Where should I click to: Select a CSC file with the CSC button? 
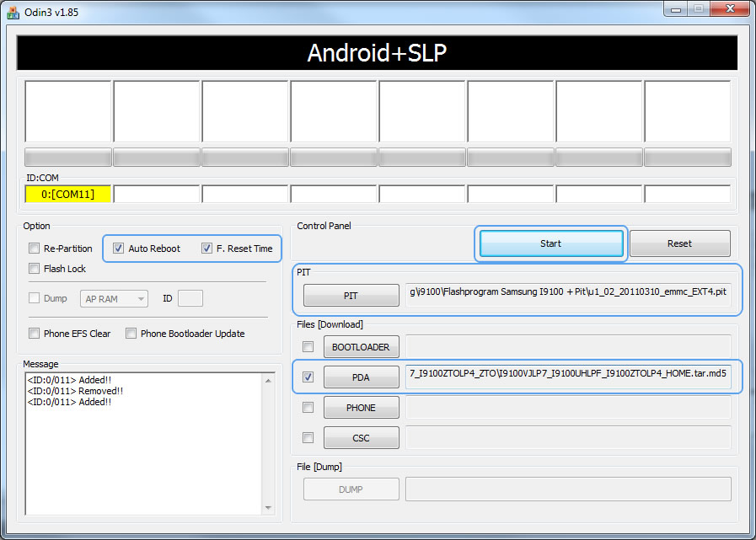[361, 438]
